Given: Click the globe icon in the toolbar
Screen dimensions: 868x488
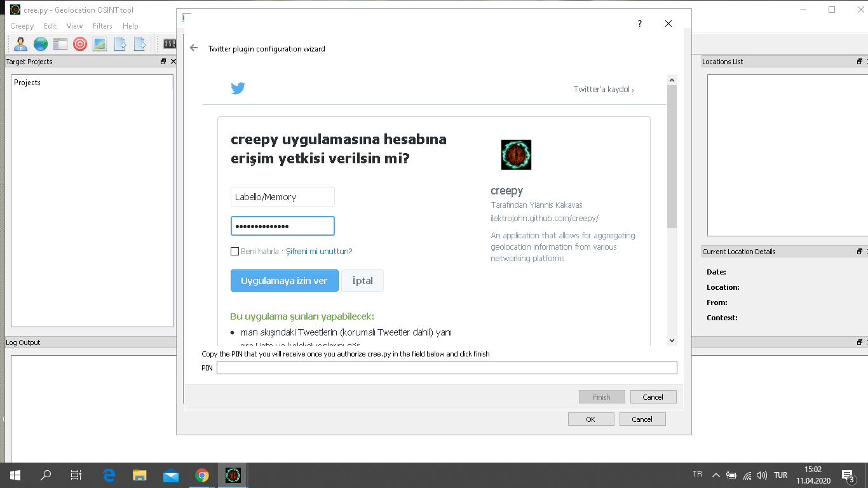Looking at the screenshot, I should tap(41, 44).
